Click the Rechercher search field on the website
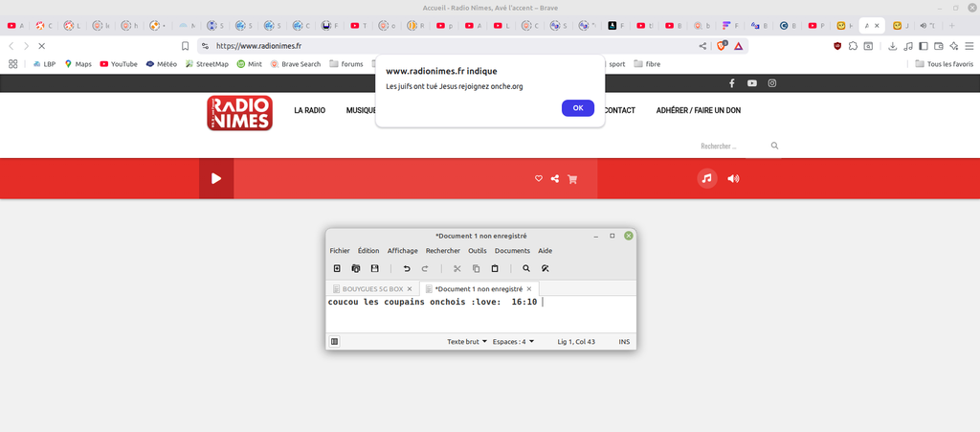The image size is (980, 432). point(732,147)
